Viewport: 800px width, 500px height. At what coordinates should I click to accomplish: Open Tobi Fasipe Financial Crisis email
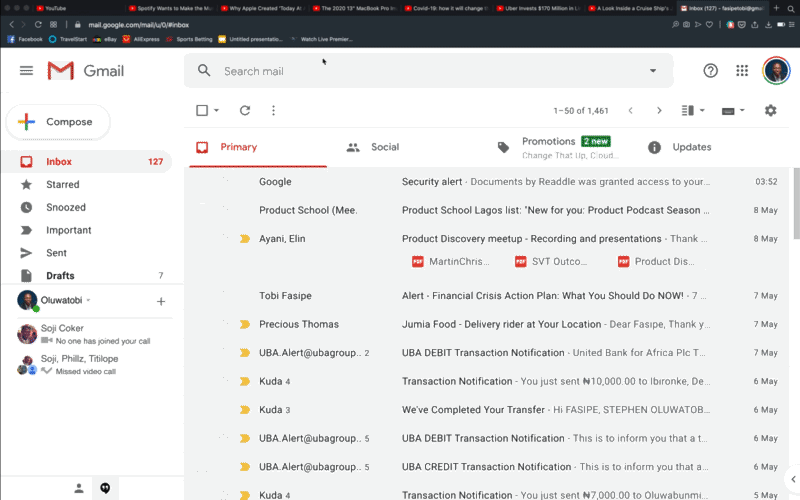click(x=487, y=295)
